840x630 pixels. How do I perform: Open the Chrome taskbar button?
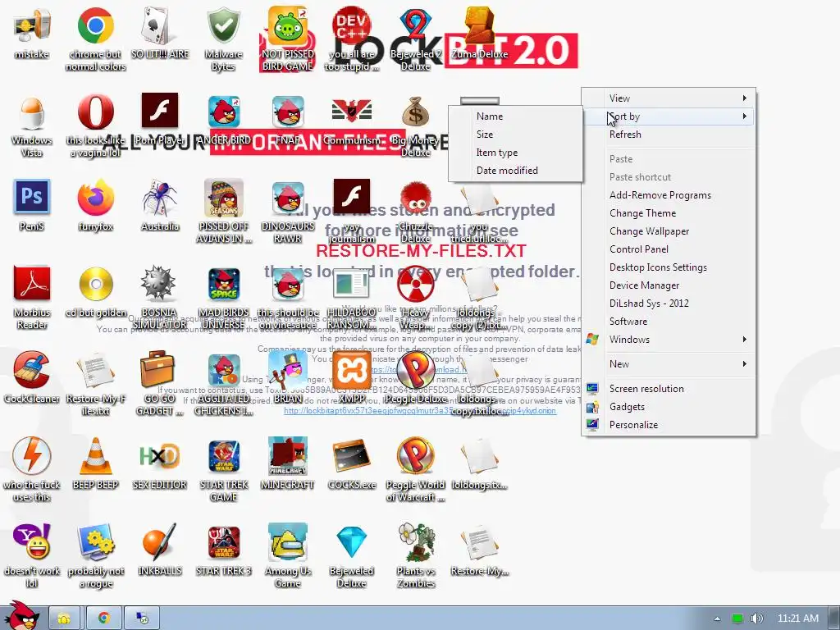104,619
